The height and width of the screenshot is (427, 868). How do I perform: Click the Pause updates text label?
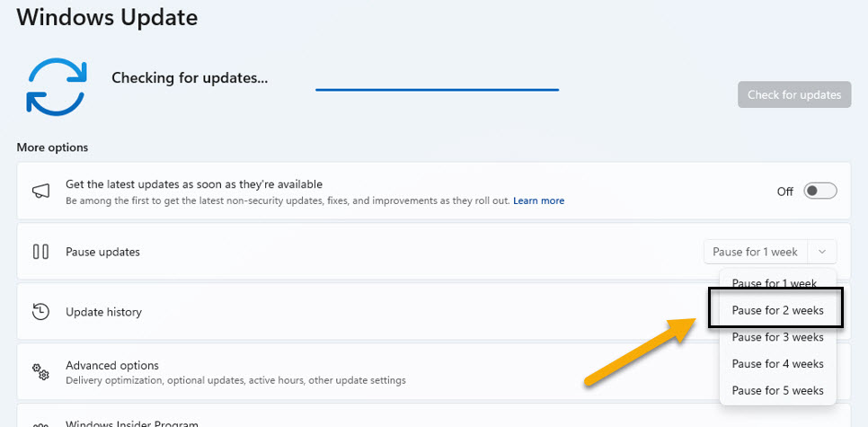coord(102,252)
